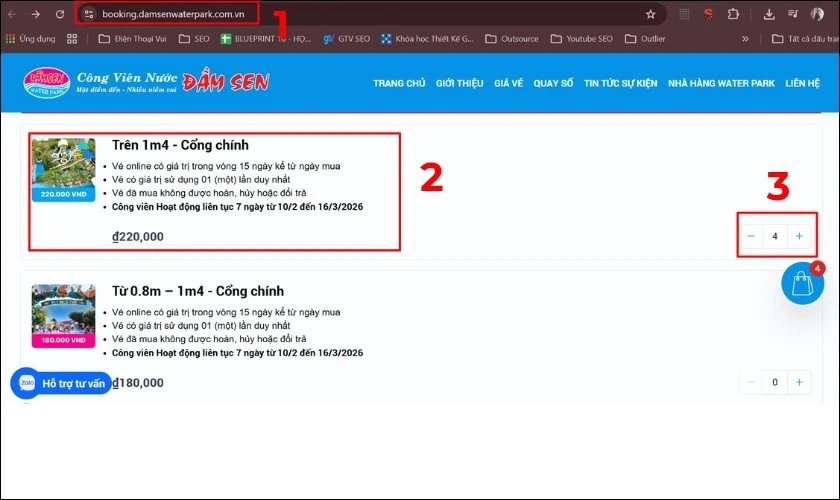This screenshot has width=840, height=500.
Task: Click the address bar URL field
Action: pos(172,14)
